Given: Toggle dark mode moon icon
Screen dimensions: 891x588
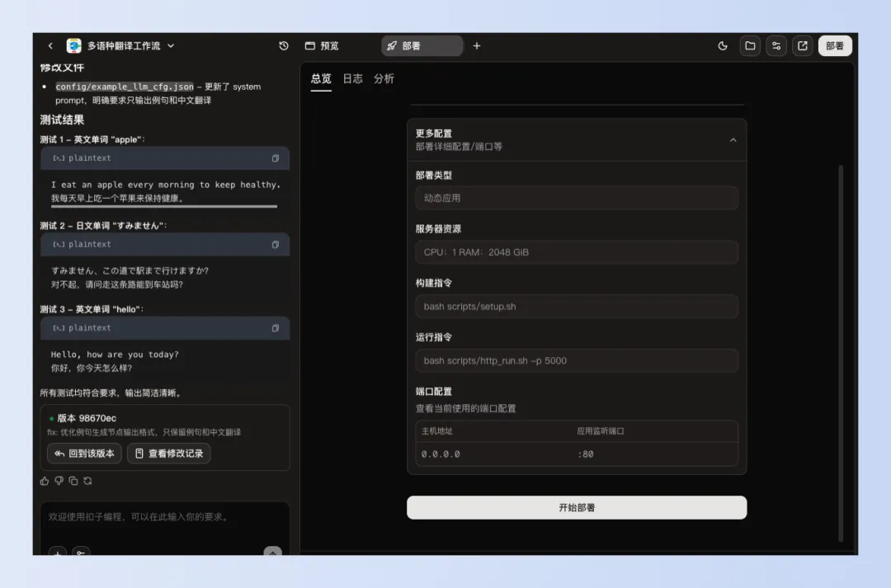Looking at the screenshot, I should tap(723, 46).
